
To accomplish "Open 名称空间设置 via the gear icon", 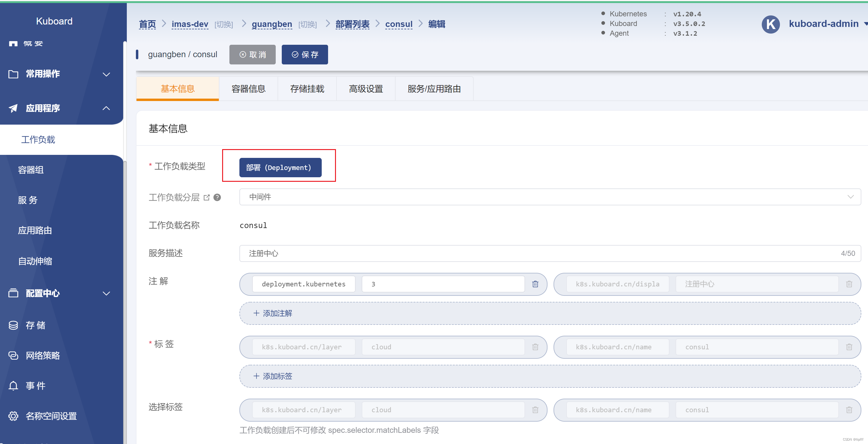I will [x=14, y=416].
